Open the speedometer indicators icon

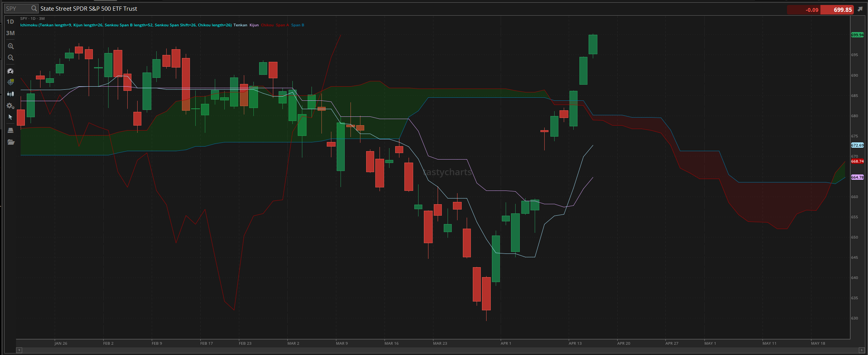click(11, 71)
